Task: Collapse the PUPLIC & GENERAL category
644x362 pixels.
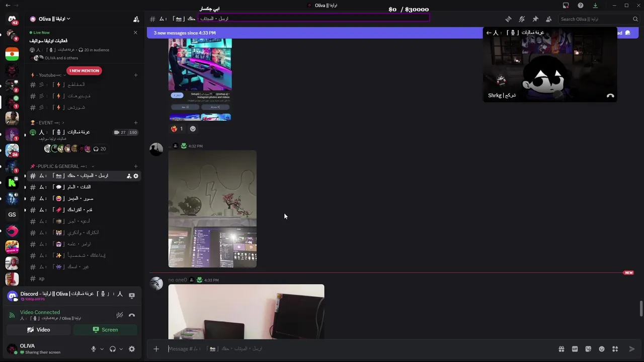Action: (62, 166)
